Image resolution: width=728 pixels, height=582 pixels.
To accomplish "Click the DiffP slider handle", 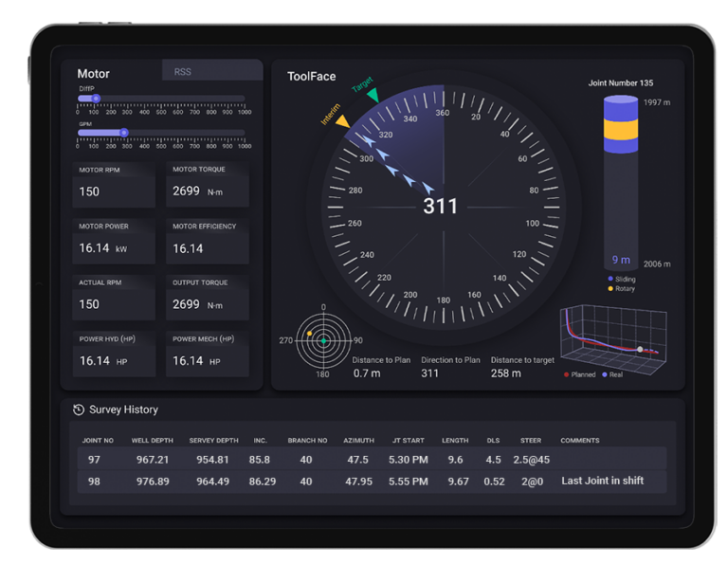I will 96,98.
